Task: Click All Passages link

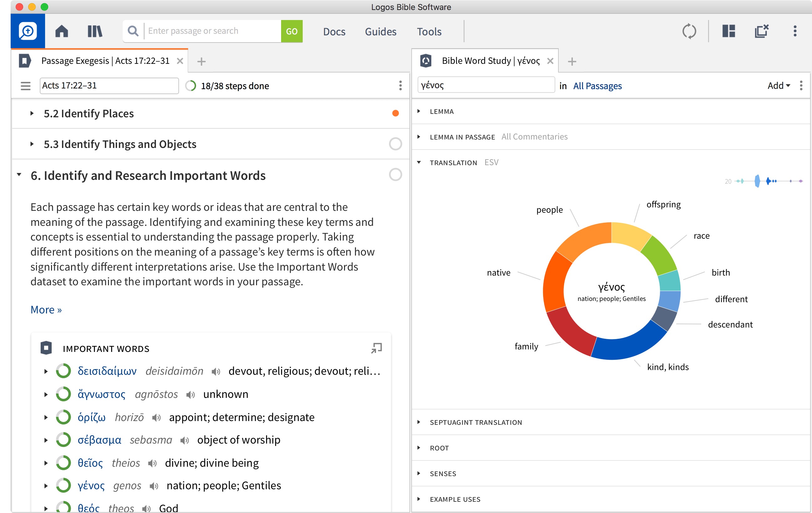Action: pyautogui.click(x=597, y=86)
